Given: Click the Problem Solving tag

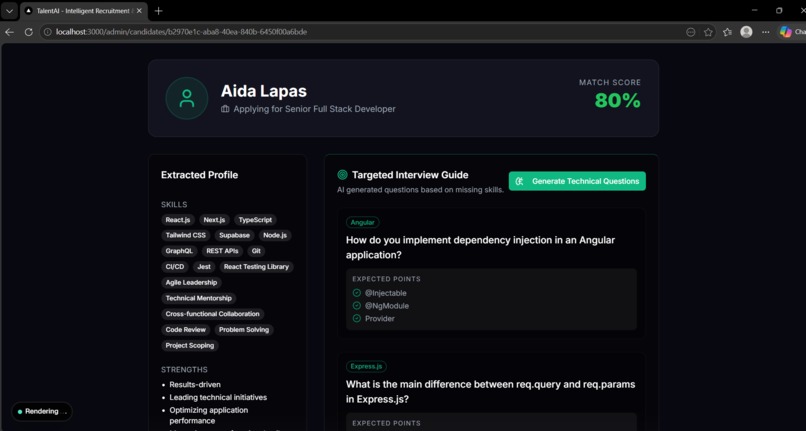Looking at the screenshot, I should click(244, 330).
